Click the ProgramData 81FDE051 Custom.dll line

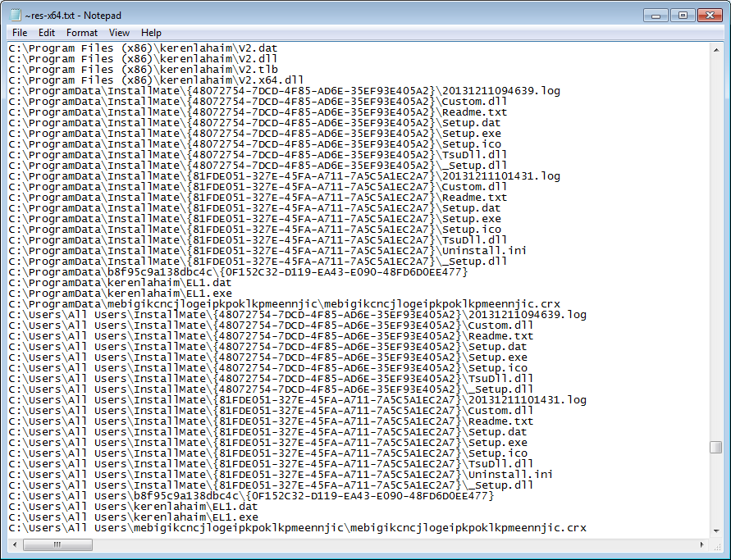258,187
